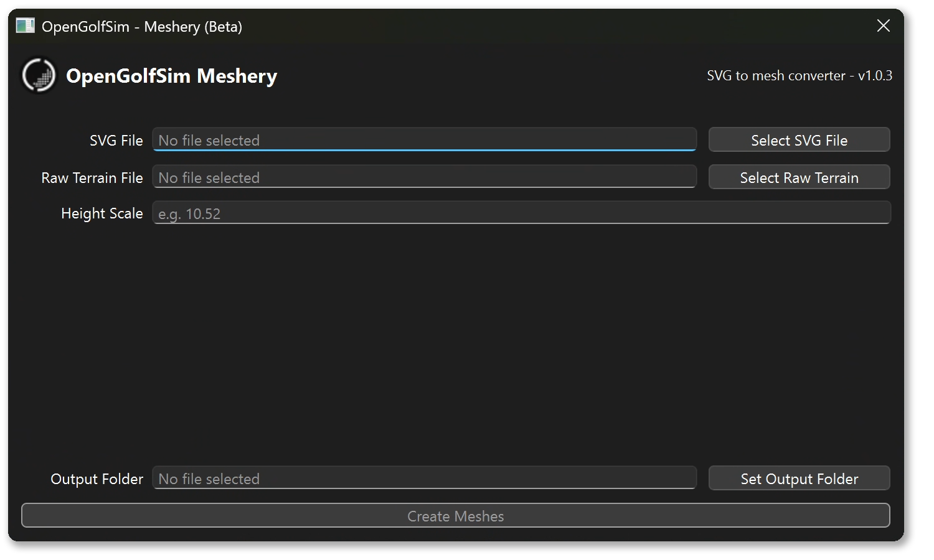Click the Raw Terrain File label
Viewport: 934px width, 560px height.
(x=92, y=178)
